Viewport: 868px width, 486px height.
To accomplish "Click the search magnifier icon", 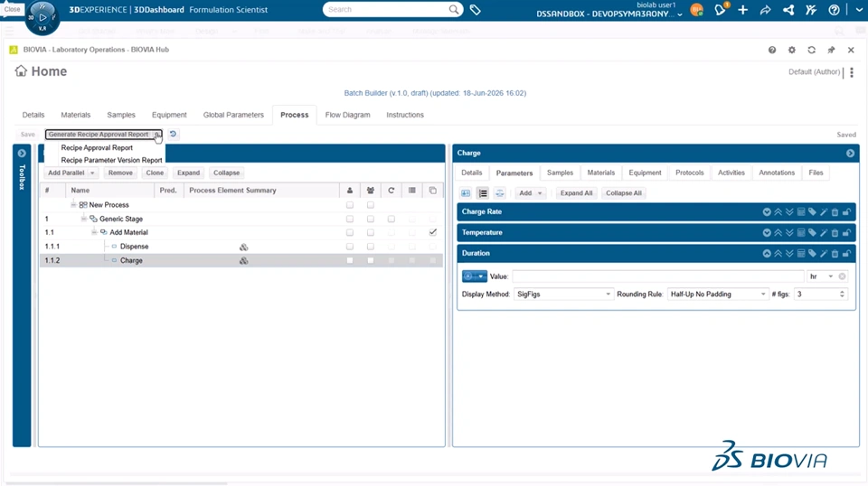I will (454, 9).
